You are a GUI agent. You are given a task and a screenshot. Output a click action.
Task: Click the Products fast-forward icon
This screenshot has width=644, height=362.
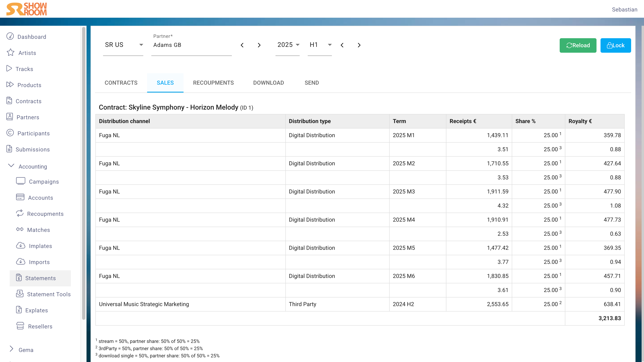[x=10, y=85]
